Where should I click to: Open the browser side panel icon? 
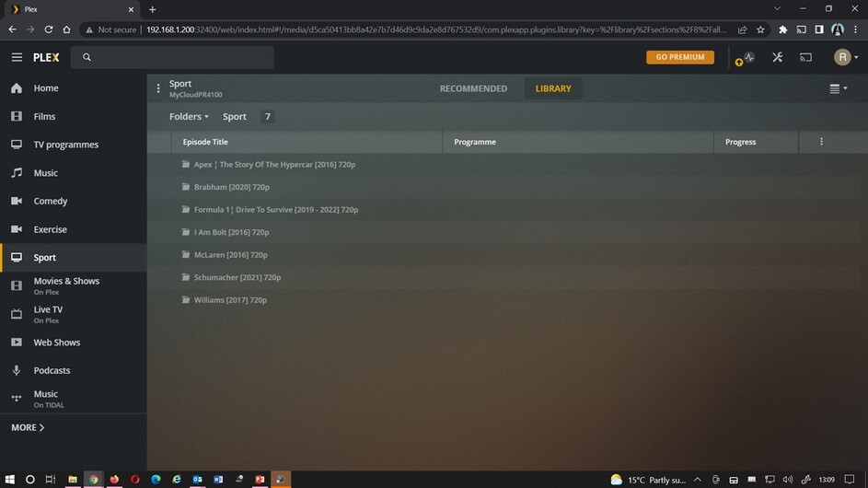pyautogui.click(x=819, y=29)
